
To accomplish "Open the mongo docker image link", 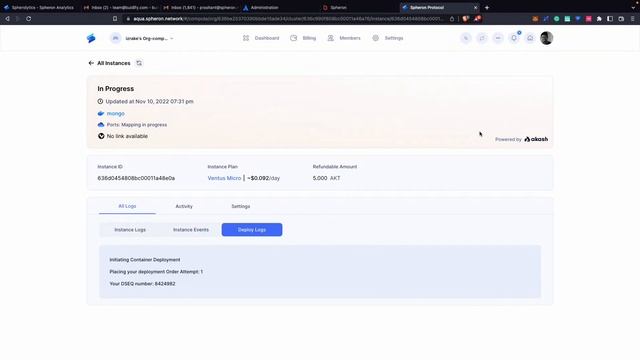I will [116, 113].
